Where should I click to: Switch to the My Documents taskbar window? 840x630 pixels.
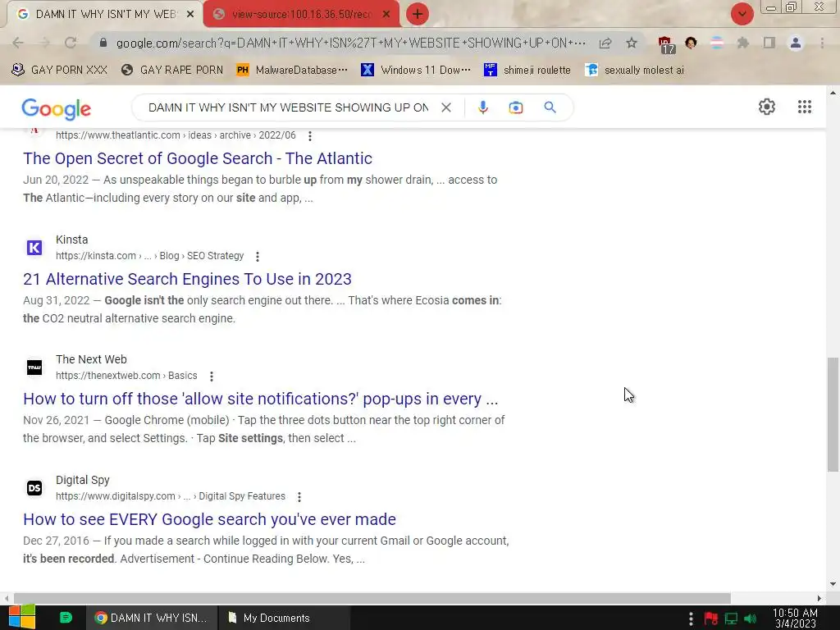[x=284, y=618]
